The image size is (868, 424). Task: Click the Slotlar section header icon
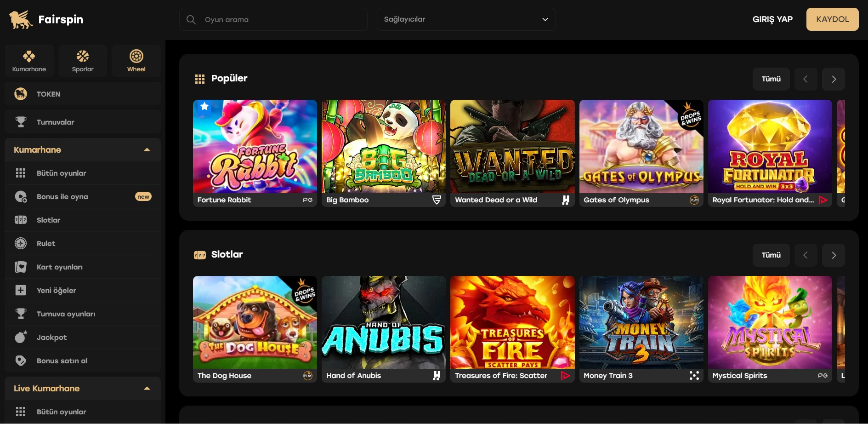(200, 255)
